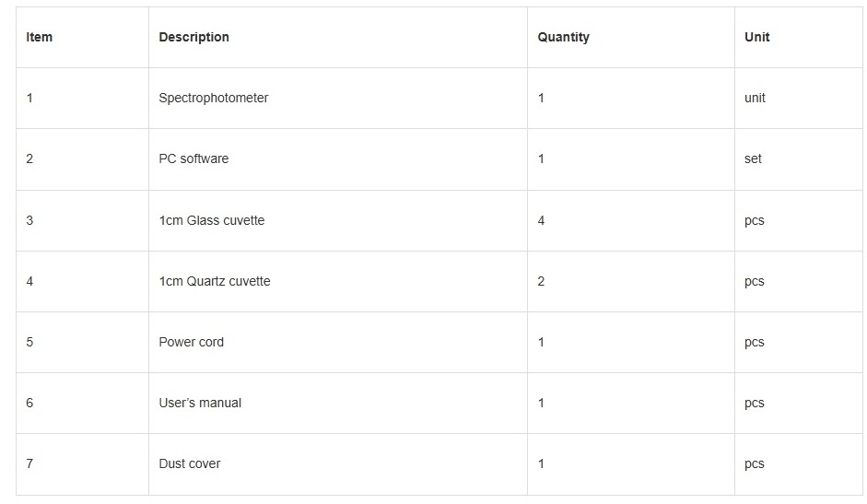Click quantity 1 for User's manual

pyautogui.click(x=541, y=404)
